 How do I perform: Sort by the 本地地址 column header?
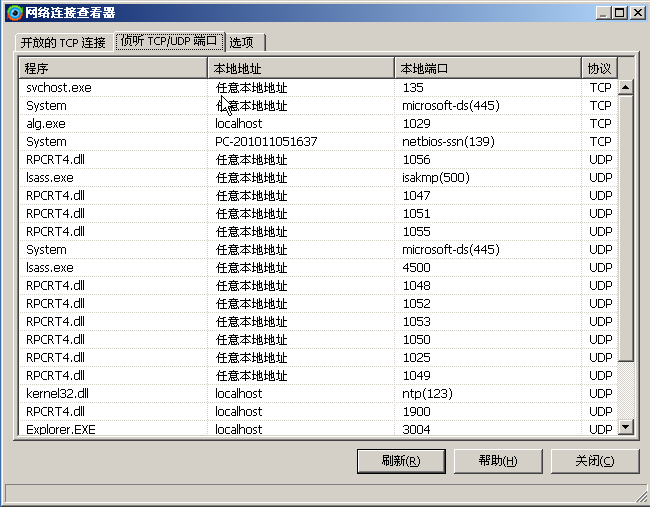[300, 68]
